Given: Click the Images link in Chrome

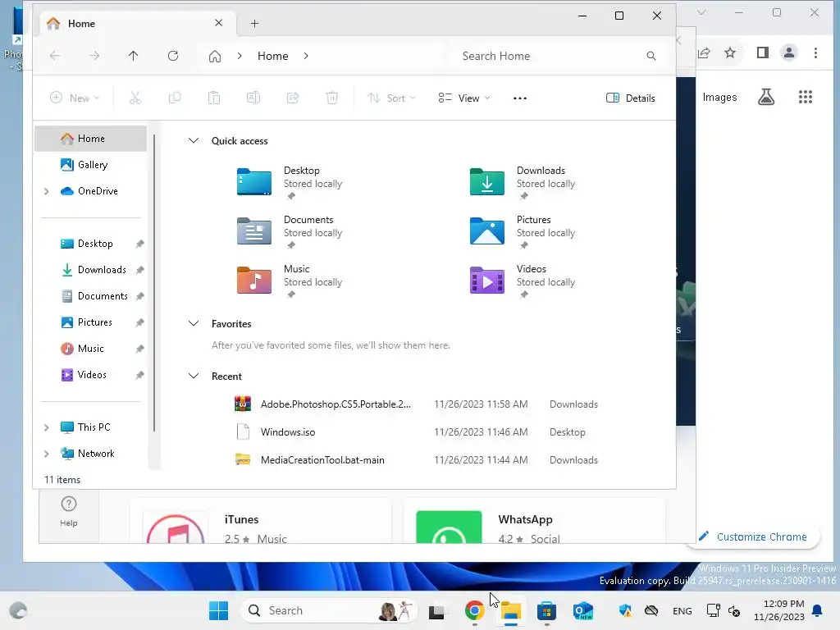Looking at the screenshot, I should point(719,97).
